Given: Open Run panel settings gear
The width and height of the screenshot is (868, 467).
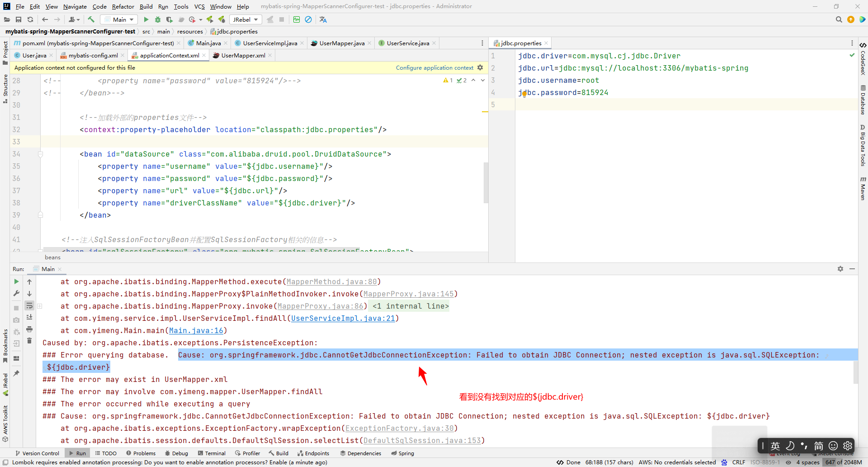Looking at the screenshot, I should tap(840, 269).
